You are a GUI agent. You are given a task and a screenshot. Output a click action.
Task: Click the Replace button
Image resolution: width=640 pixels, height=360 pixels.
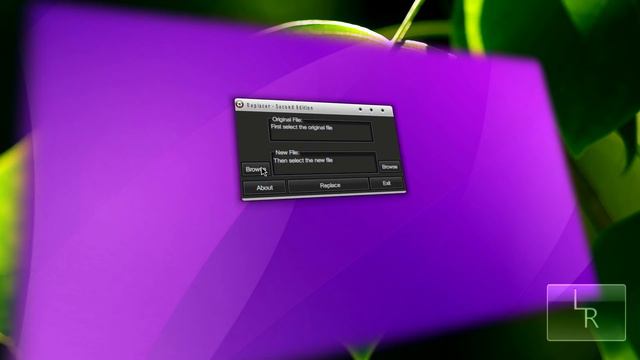[329, 186]
